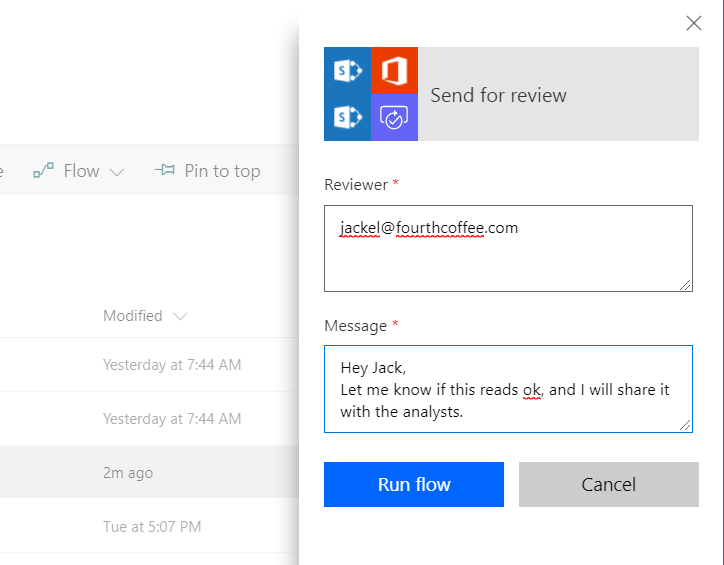Click the Send for review title
This screenshot has width=724, height=565.
click(x=498, y=96)
